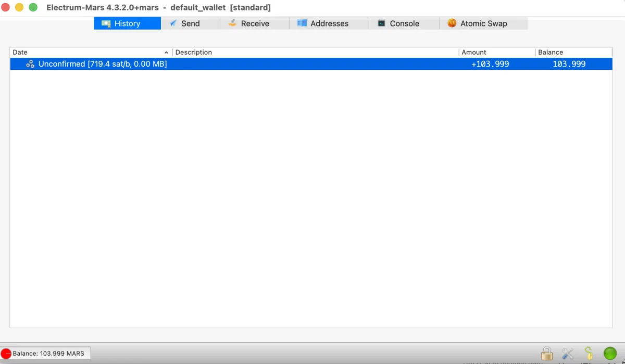Click the Balance column header
This screenshot has height=364, width=625.
point(573,53)
